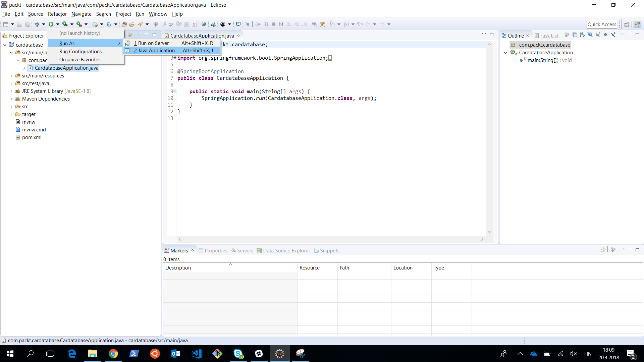Click the Last Edit Location icon
This screenshot has height=362, width=644.
click(x=360, y=24)
